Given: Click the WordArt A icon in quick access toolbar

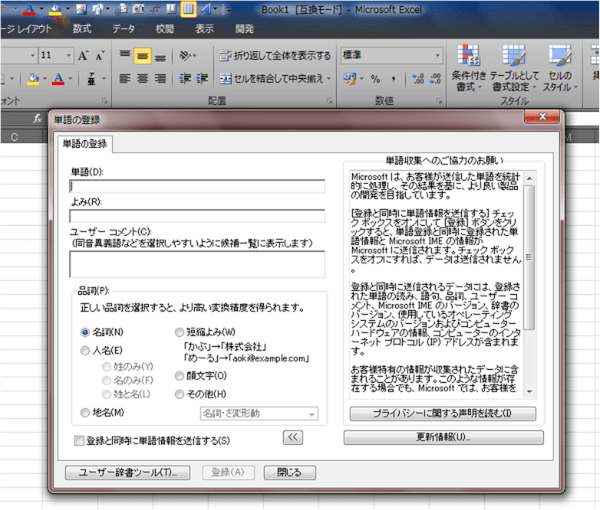Looking at the screenshot, I should point(206,9).
